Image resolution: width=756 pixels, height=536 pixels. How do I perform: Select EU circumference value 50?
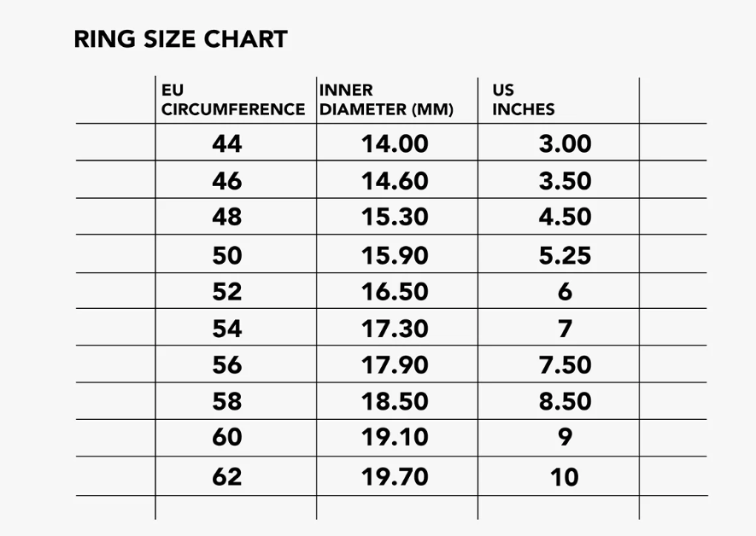pos(227,255)
